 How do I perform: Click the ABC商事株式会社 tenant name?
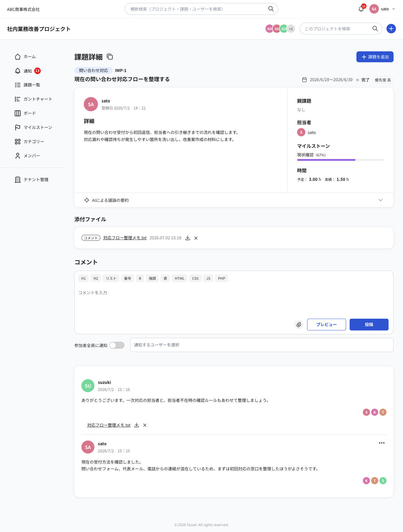(x=23, y=9)
